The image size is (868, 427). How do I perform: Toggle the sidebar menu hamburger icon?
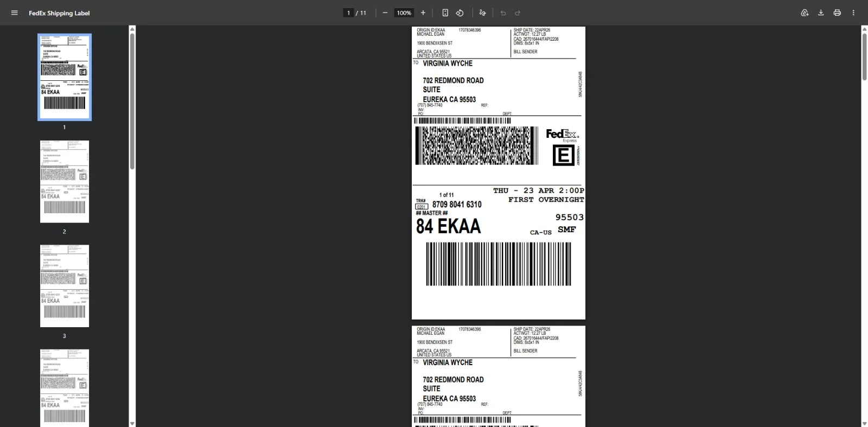pos(15,13)
